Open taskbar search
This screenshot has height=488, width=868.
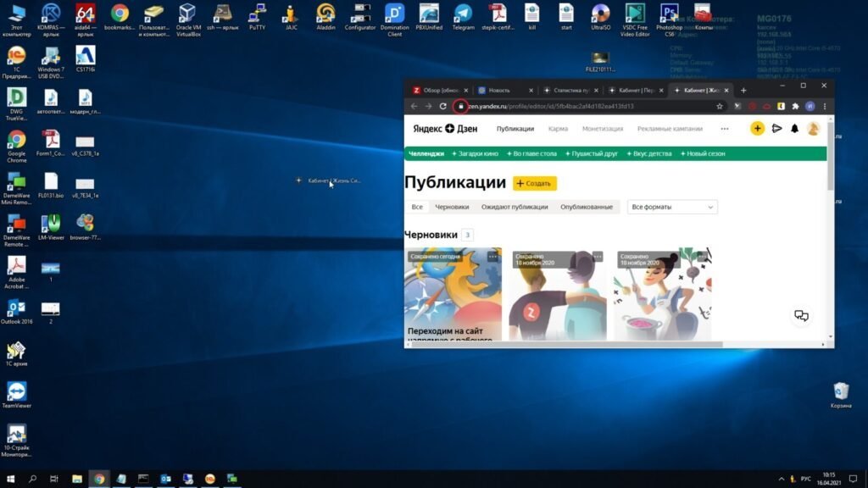click(33, 479)
